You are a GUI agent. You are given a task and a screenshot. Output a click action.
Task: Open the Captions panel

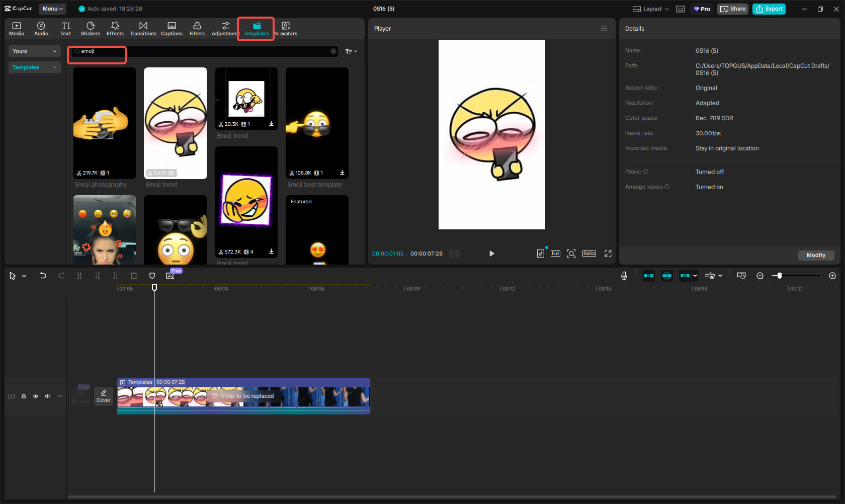pos(172,28)
